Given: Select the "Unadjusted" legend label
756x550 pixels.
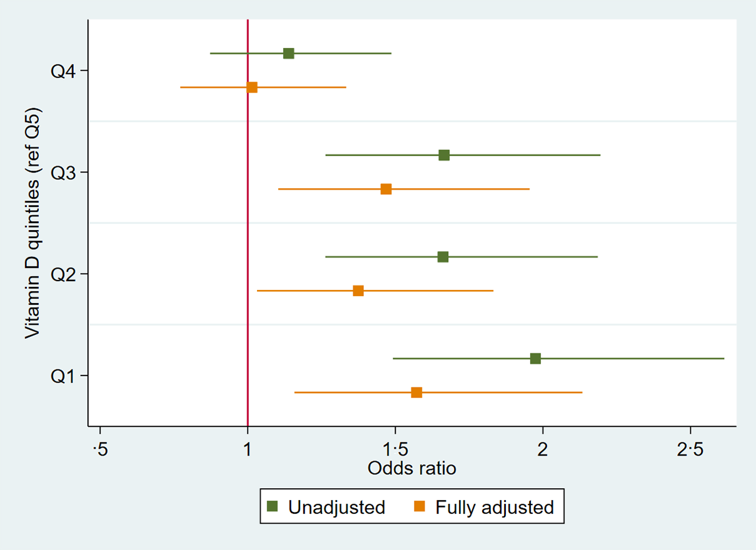Looking at the screenshot, I should point(336,507).
